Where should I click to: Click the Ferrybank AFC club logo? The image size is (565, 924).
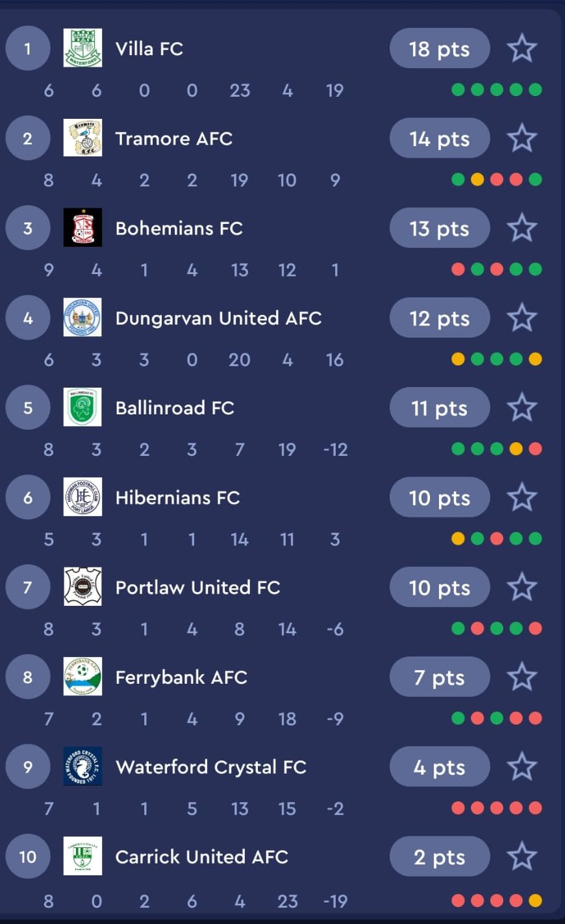pos(82,677)
